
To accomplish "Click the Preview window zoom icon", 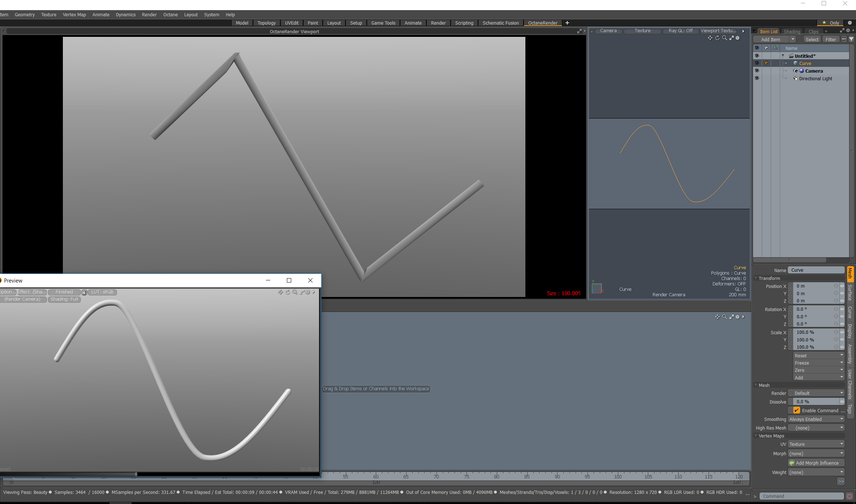I will pos(295,292).
